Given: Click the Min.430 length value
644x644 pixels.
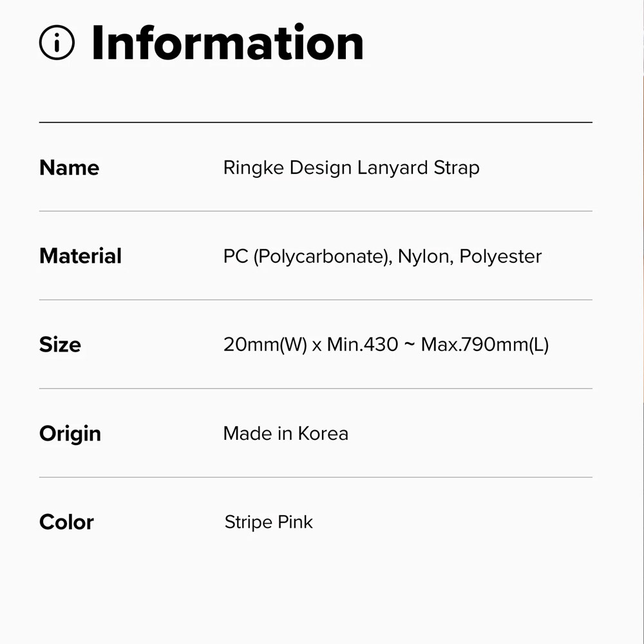Looking at the screenshot, I should (x=363, y=345).
